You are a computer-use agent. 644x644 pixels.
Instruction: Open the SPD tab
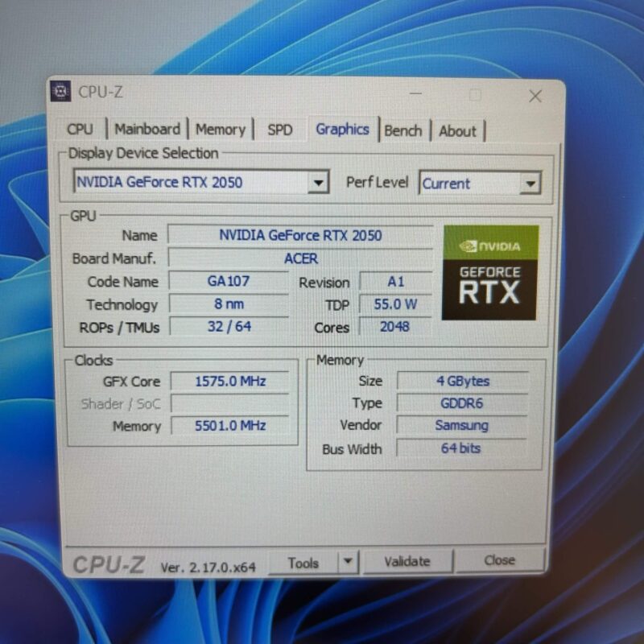pos(279,130)
